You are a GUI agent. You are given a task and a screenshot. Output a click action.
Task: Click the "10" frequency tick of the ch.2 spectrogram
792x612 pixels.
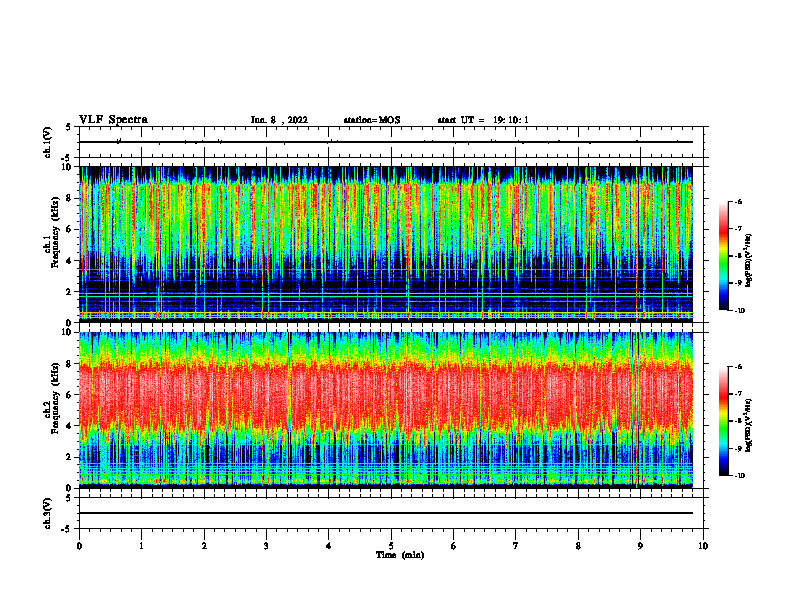click(68, 332)
